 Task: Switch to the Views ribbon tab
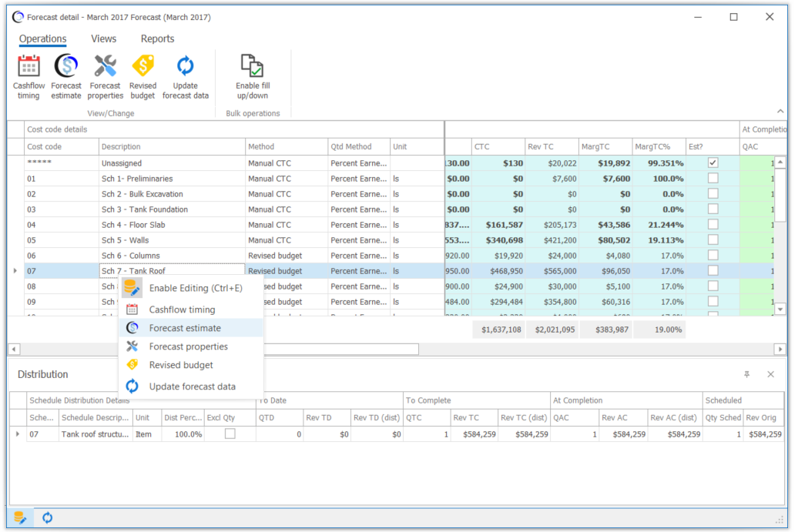pyautogui.click(x=103, y=38)
